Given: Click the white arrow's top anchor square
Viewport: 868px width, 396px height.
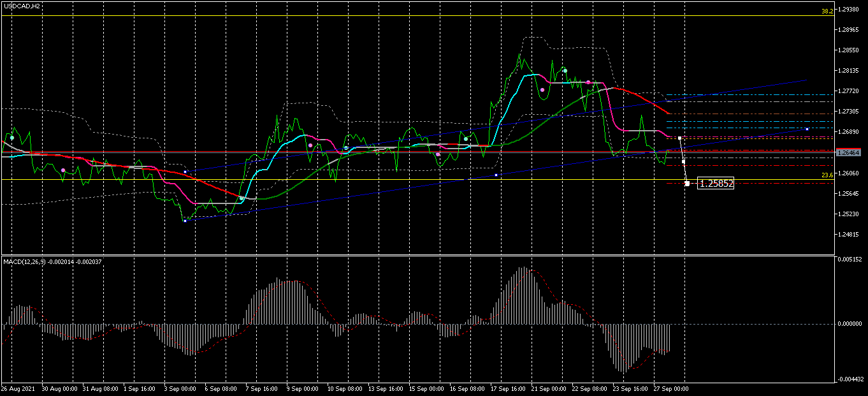Looking at the screenshot, I should pyautogui.click(x=680, y=138).
